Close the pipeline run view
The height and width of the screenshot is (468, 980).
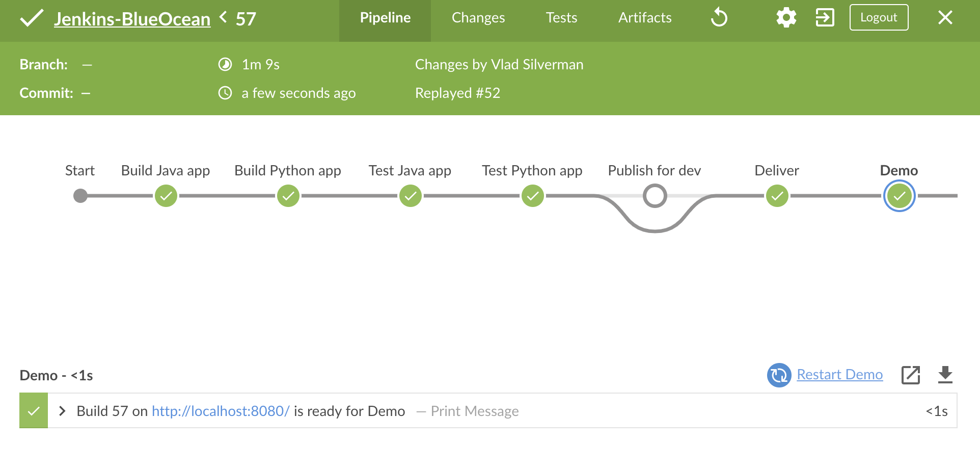(x=945, y=18)
